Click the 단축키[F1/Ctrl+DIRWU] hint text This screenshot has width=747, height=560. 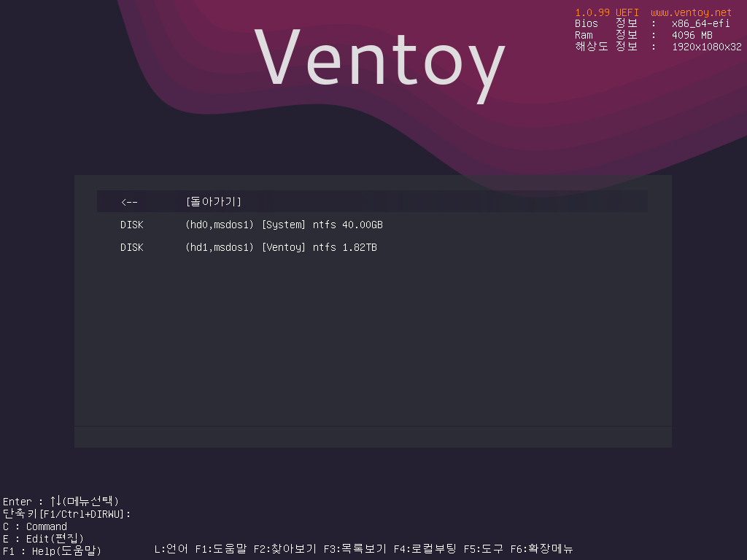pyautogui.click(x=66, y=514)
